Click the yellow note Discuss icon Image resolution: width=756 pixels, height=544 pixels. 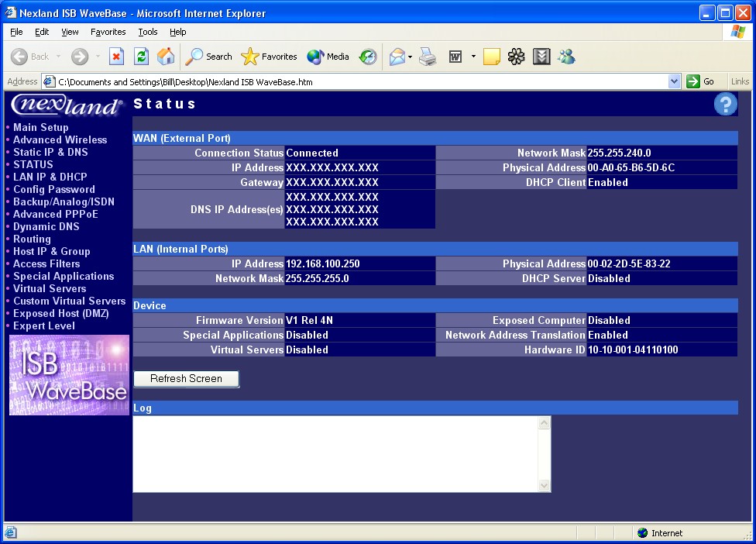point(491,57)
